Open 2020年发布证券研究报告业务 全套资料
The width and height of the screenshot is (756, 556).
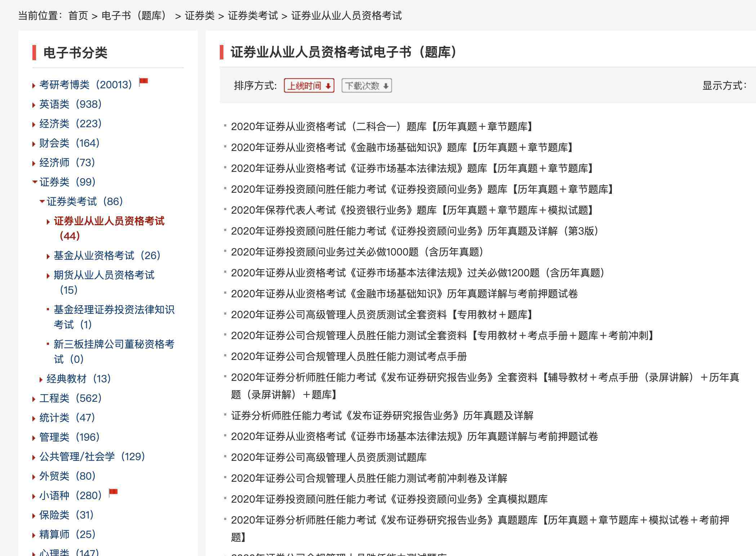(485, 386)
